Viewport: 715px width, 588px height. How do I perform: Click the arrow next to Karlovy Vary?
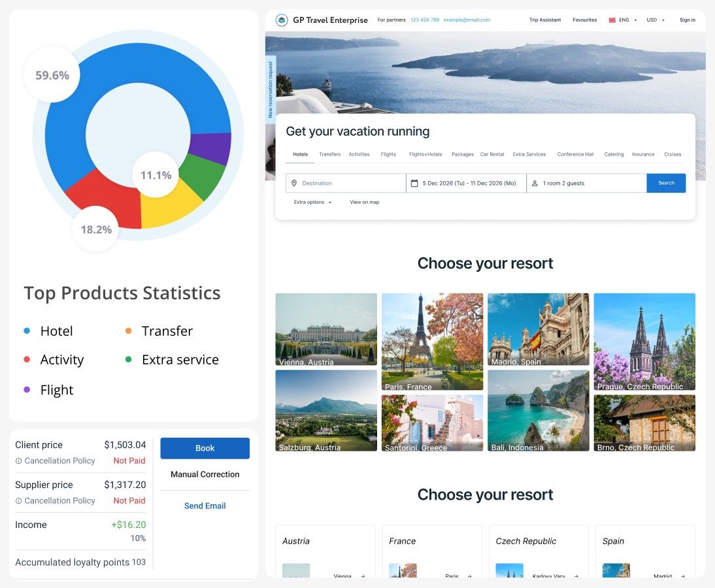coord(576,576)
